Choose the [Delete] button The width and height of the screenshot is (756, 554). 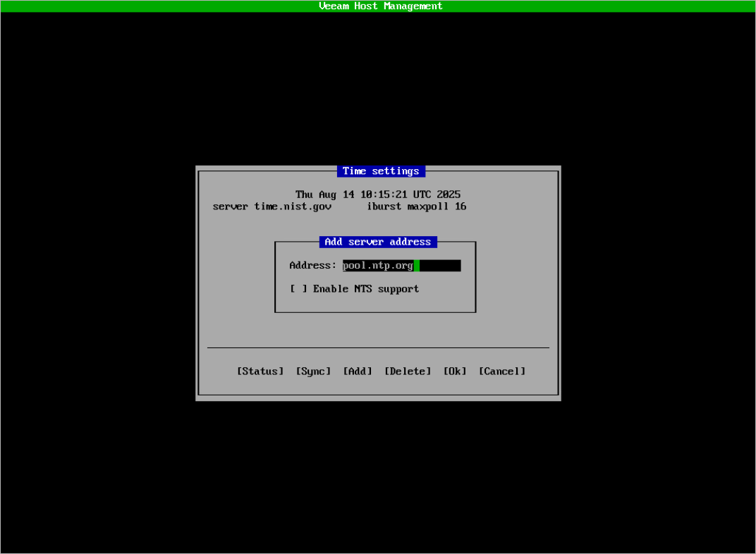tap(408, 371)
